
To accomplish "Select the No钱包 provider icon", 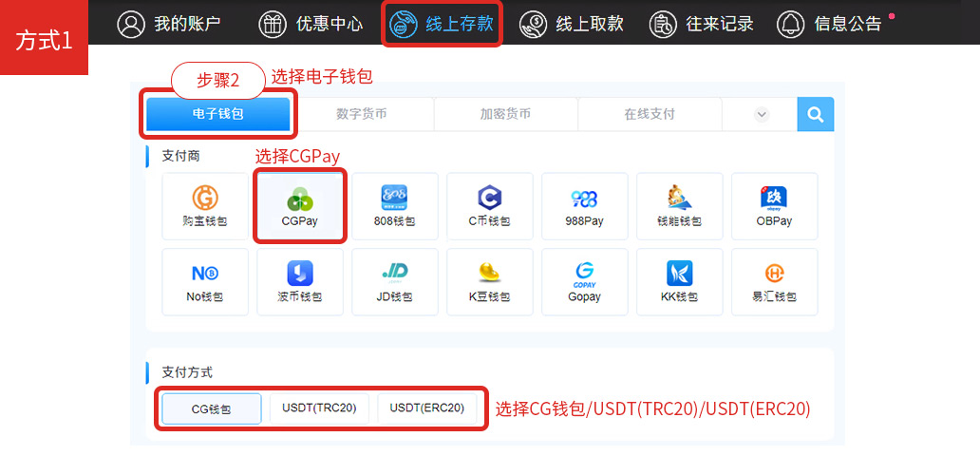I will tap(205, 274).
